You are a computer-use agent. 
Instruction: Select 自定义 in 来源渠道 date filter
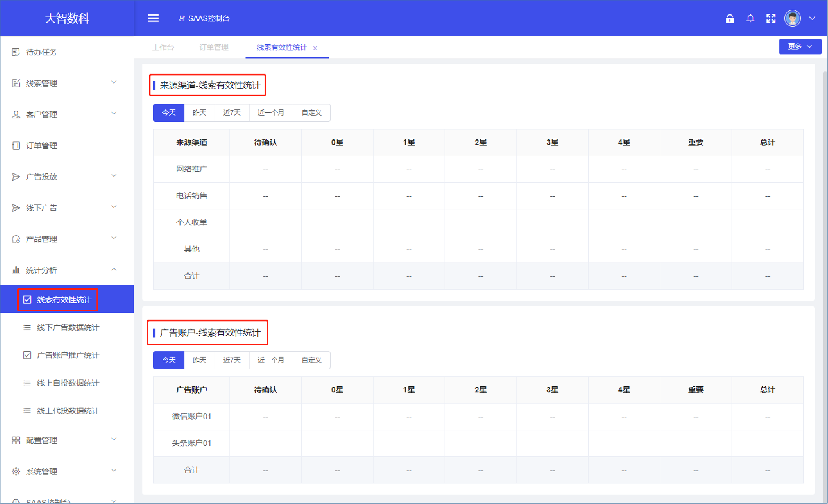pyautogui.click(x=312, y=113)
